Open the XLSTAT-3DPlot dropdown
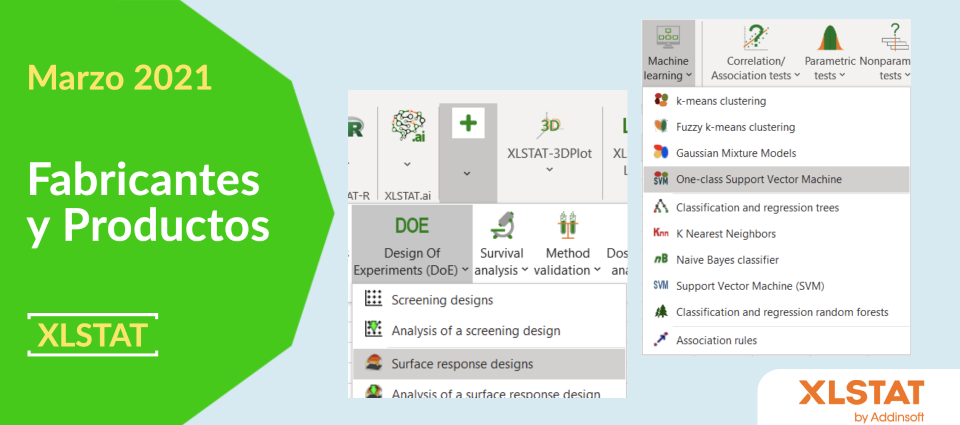This screenshot has width=960, height=425. click(x=550, y=169)
